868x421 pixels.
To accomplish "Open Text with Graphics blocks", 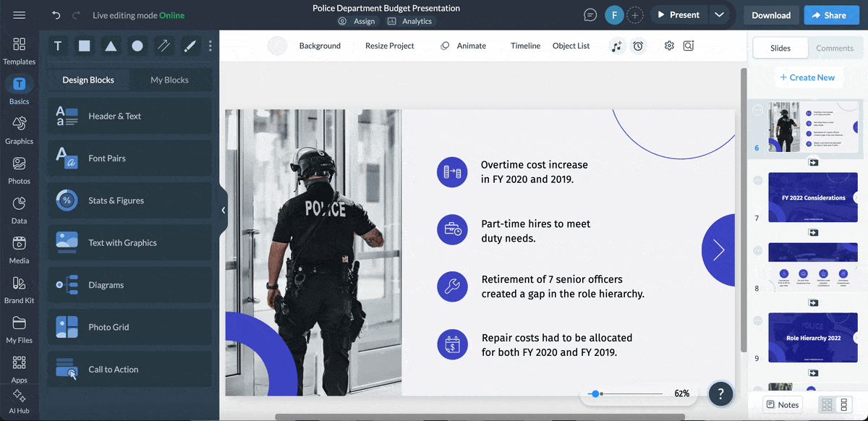I will click(130, 242).
